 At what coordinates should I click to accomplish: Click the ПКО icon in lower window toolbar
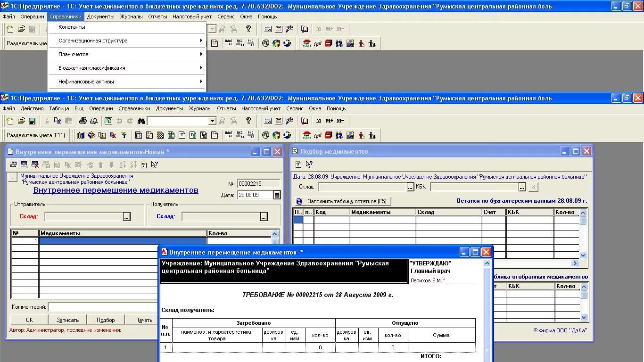[x=240, y=135]
